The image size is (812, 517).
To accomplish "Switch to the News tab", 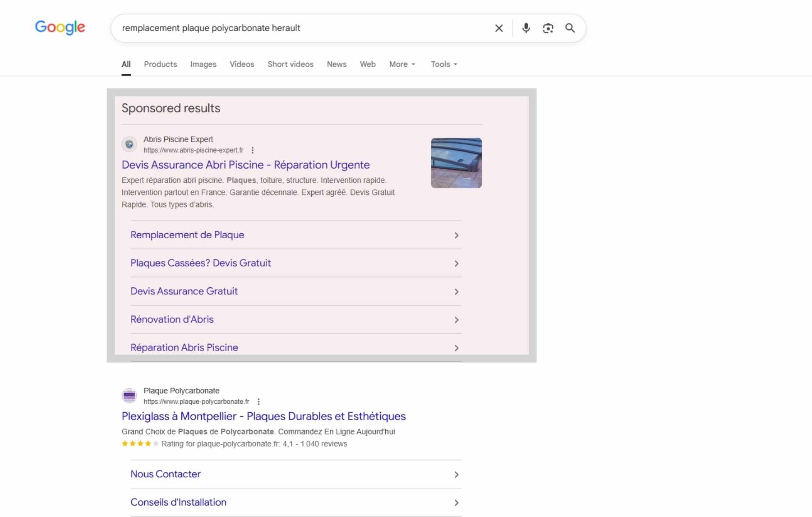I will pyautogui.click(x=337, y=64).
